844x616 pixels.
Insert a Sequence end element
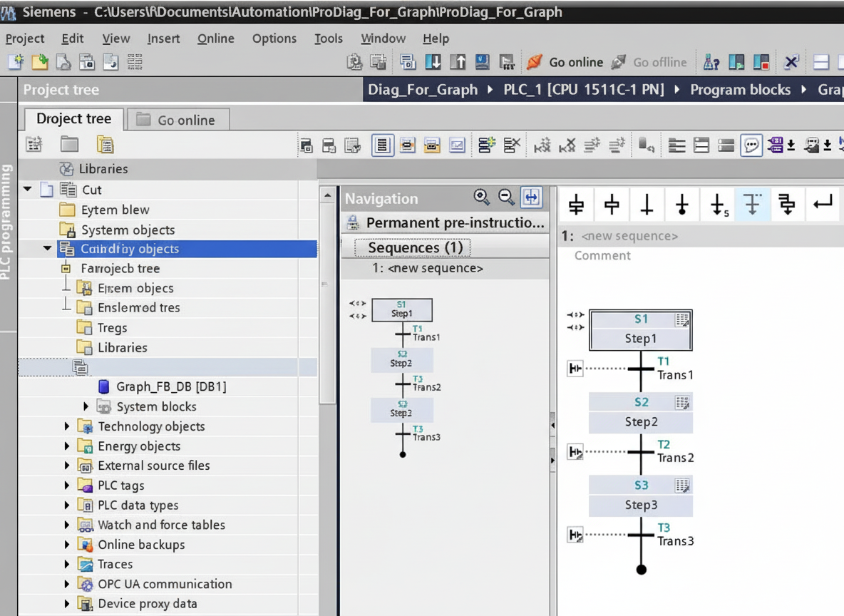[681, 205]
